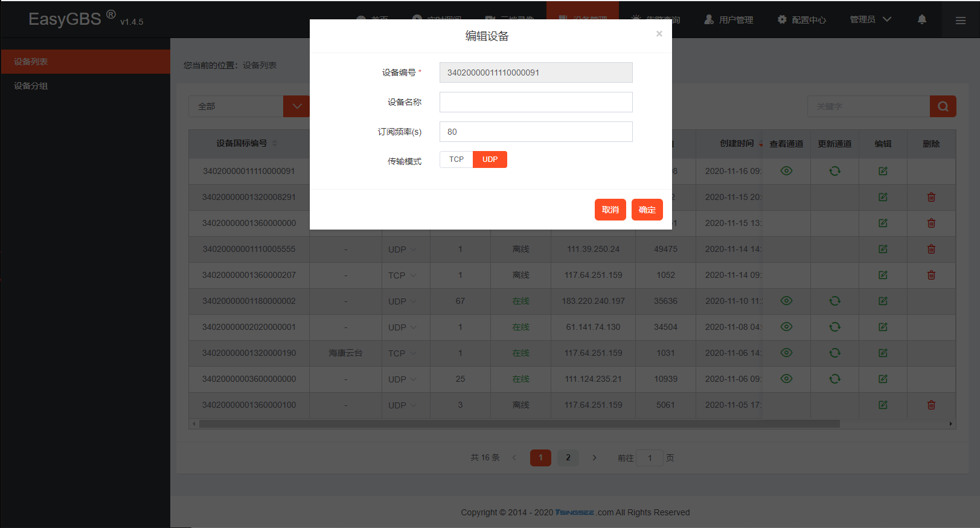Expand the 管理员 account dropdown

870,19
